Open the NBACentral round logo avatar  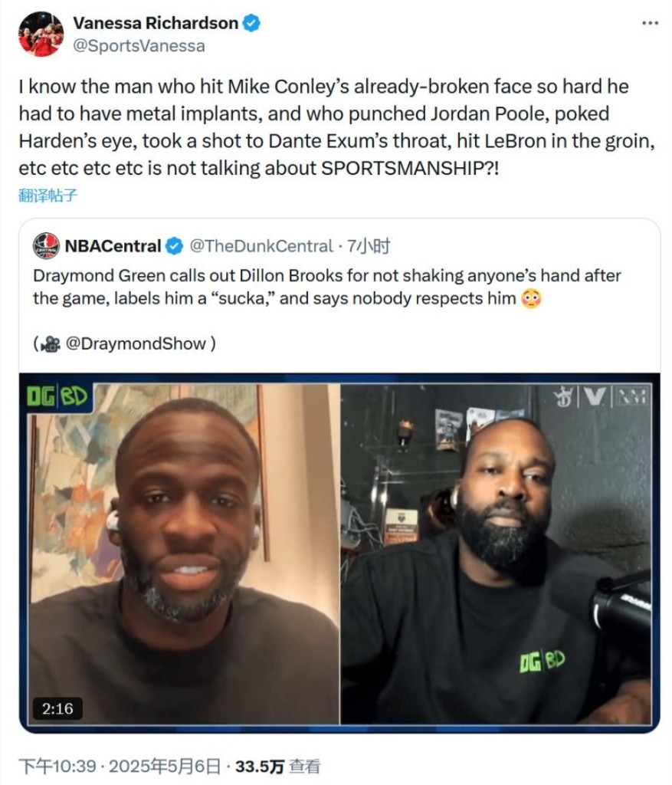pyautogui.click(x=46, y=245)
